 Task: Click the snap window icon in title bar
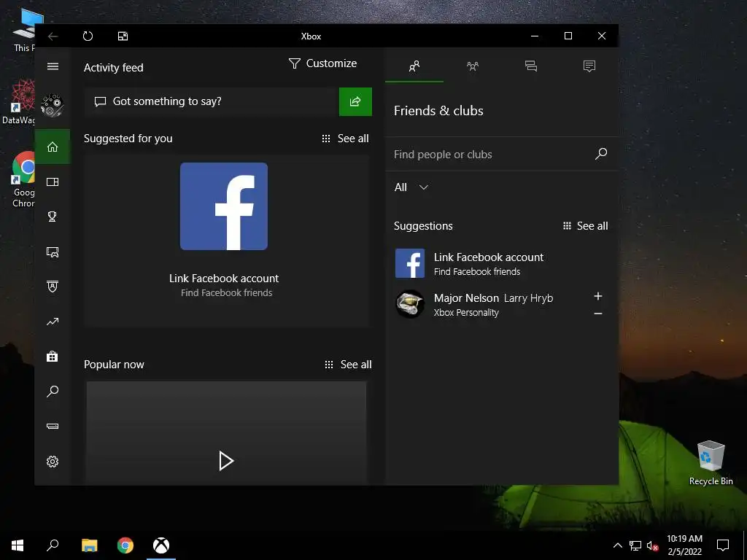[x=123, y=36]
